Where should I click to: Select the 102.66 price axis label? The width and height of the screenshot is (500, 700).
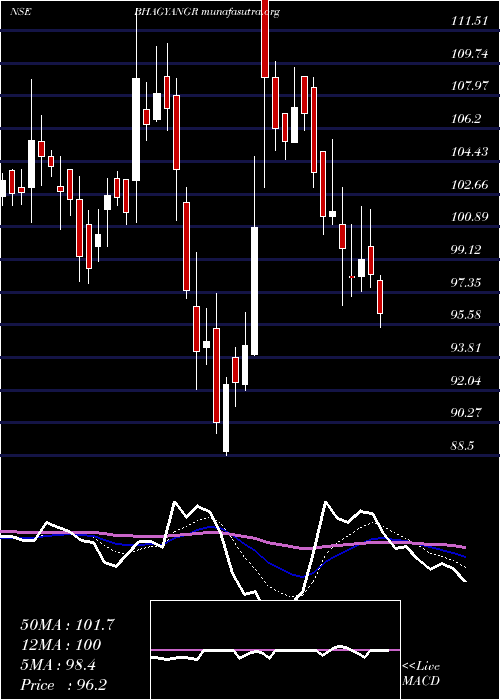pos(469,184)
